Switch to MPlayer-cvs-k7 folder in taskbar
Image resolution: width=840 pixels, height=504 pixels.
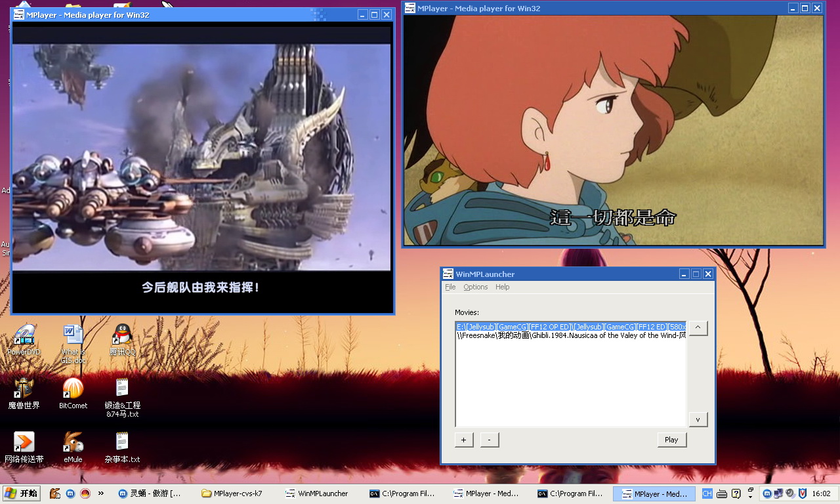(x=237, y=493)
